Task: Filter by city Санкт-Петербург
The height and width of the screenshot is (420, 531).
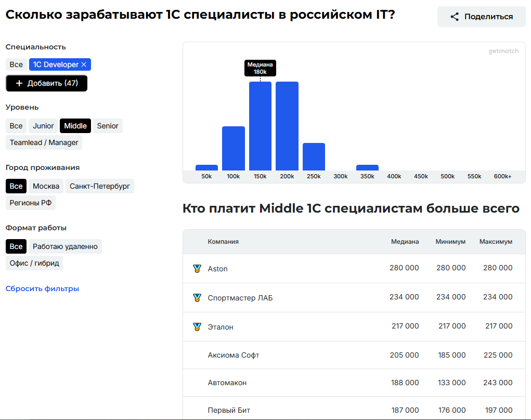Action: pyautogui.click(x=100, y=186)
